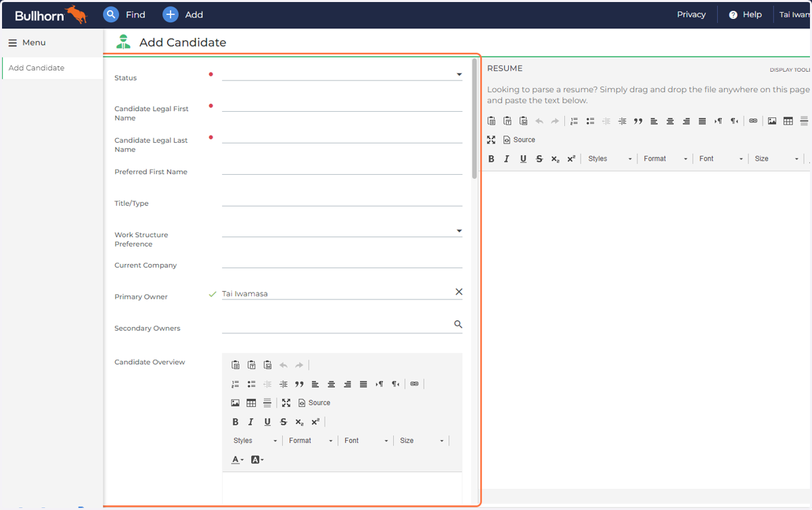The image size is (812, 510).
Task: Open Styles dropdown in Candidate Overview editor
Action: (256, 441)
